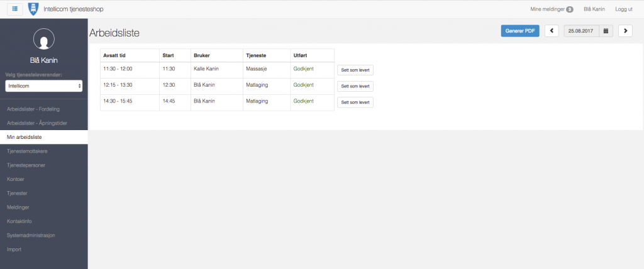This screenshot has width=644, height=269.
Task: Select Min arbeidsliste menu item
Action: 44,137
